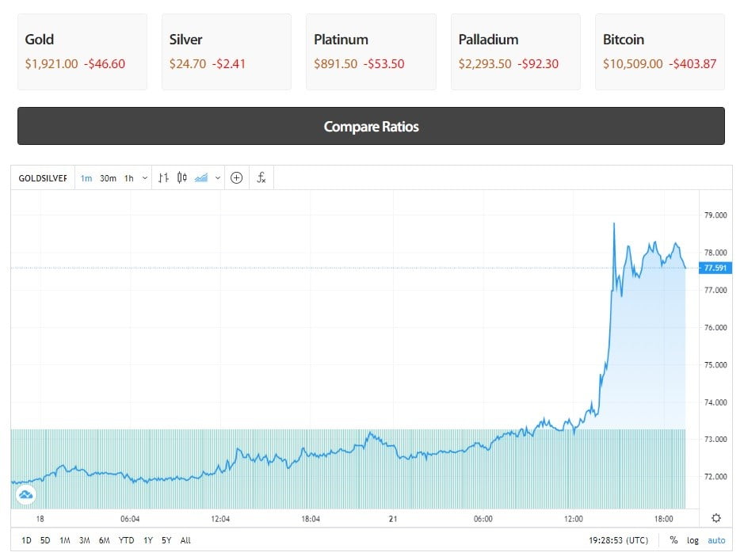The width and height of the screenshot is (744, 560).
Task: Expand the time interval dropdown arrow
Action: (x=144, y=178)
